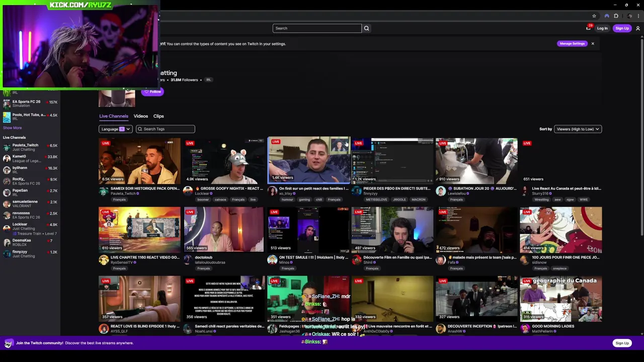Click Manage Settings button

tap(572, 44)
